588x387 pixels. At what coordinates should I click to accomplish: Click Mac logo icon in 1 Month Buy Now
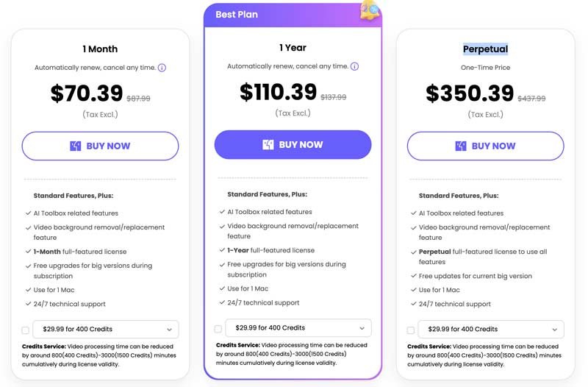(x=76, y=146)
